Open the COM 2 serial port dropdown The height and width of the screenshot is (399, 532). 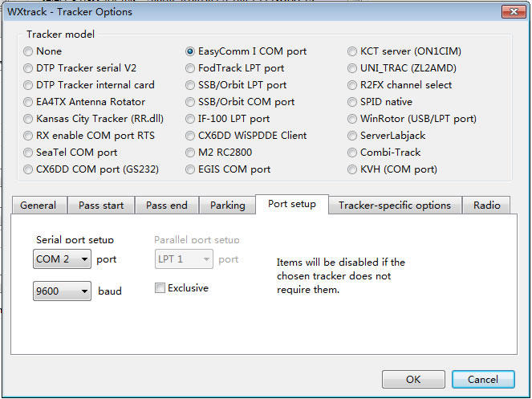coord(63,259)
